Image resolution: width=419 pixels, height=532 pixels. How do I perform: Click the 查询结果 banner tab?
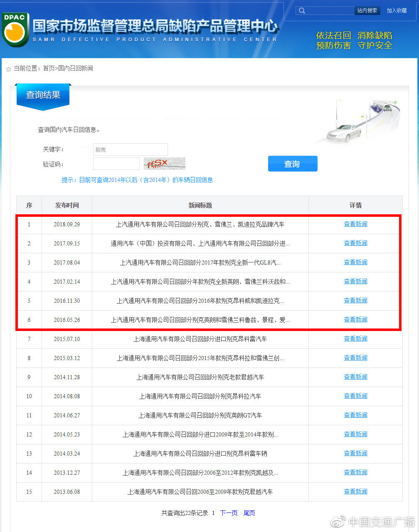point(43,96)
